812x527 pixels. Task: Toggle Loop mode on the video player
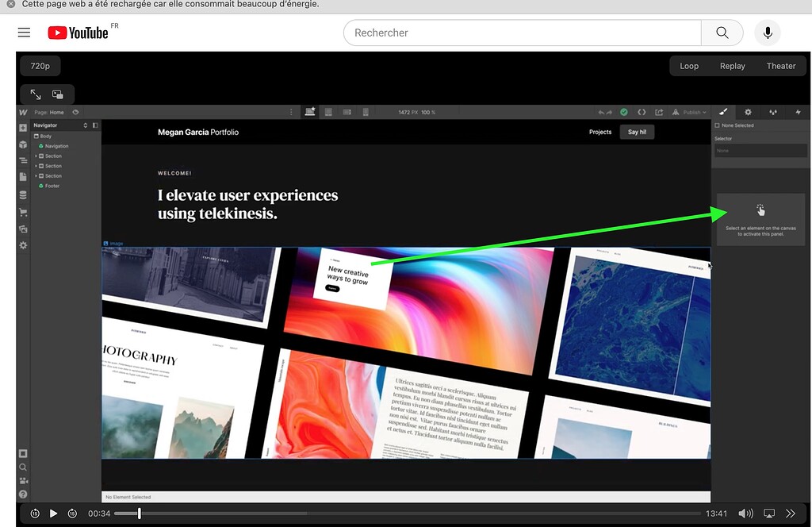coord(689,65)
